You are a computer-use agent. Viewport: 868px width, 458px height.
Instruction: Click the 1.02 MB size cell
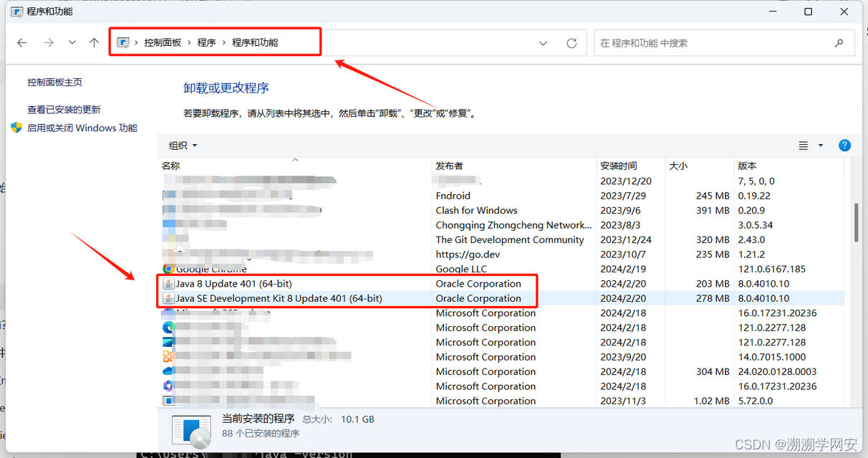pos(712,401)
